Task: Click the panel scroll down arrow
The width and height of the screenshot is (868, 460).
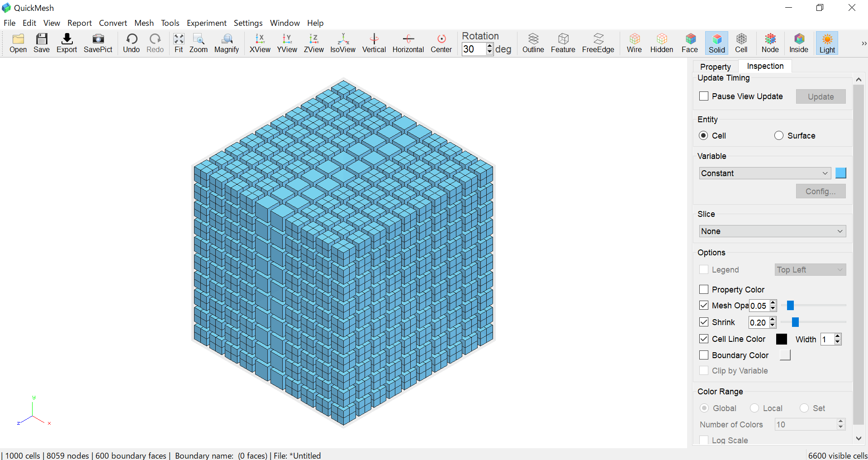Action: pyautogui.click(x=859, y=438)
